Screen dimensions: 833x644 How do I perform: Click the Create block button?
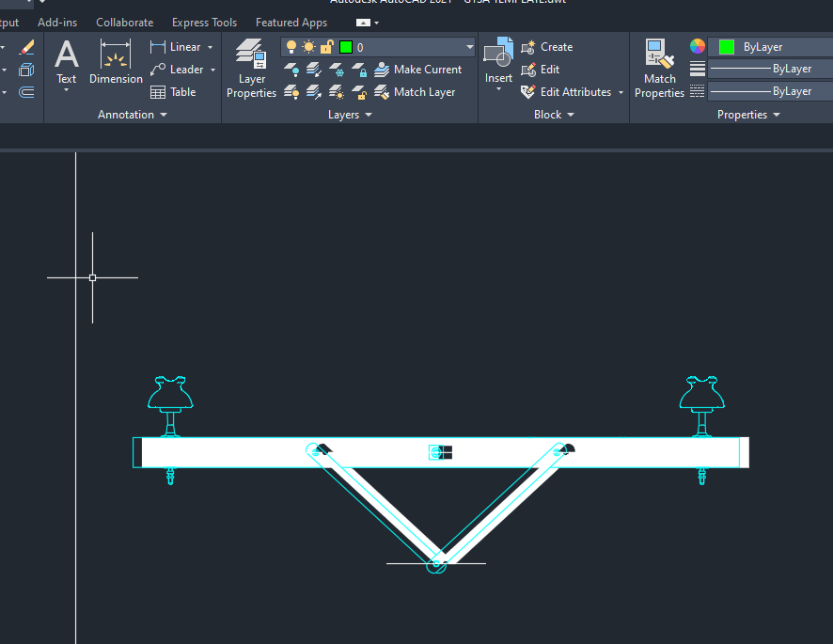point(547,46)
